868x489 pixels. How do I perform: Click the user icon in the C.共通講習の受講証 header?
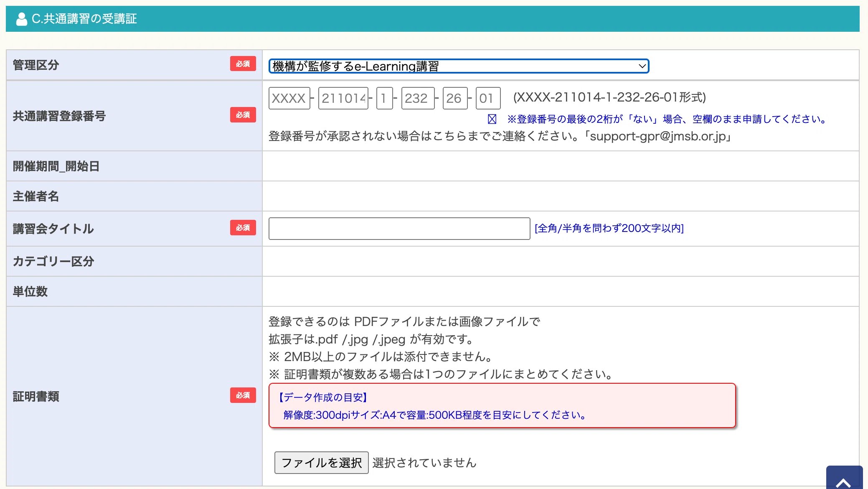tap(21, 19)
